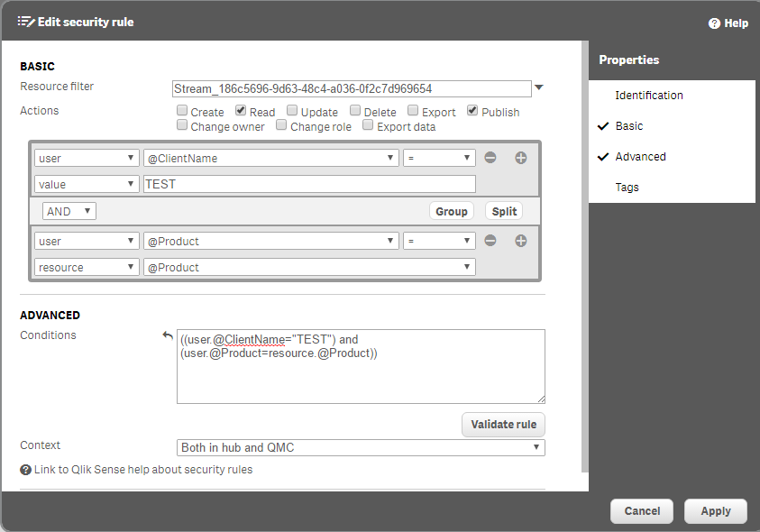Viewport: 760px width, 532px height.
Task: Uncheck the Publish action checkbox
Action: (x=473, y=111)
